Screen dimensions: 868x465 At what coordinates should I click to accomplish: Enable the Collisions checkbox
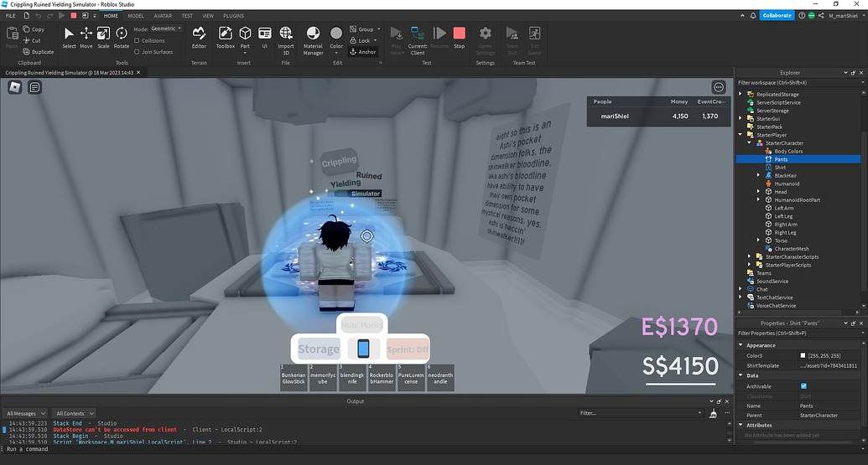click(x=138, y=40)
